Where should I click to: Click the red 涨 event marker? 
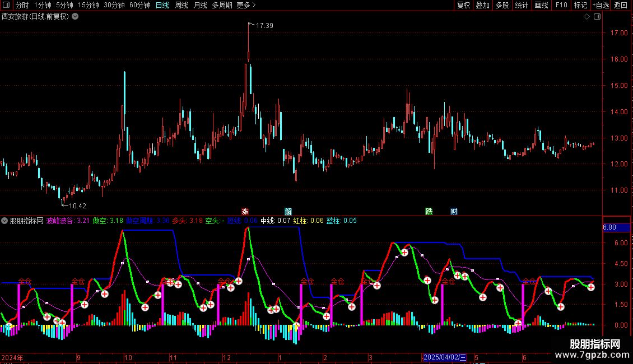click(x=245, y=212)
